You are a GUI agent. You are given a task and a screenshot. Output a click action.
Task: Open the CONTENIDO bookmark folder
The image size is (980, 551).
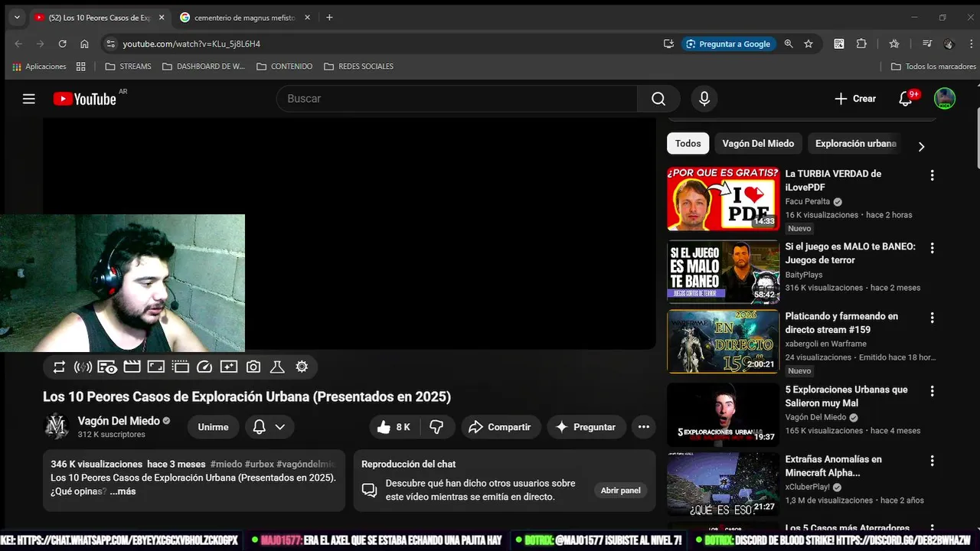(284, 67)
